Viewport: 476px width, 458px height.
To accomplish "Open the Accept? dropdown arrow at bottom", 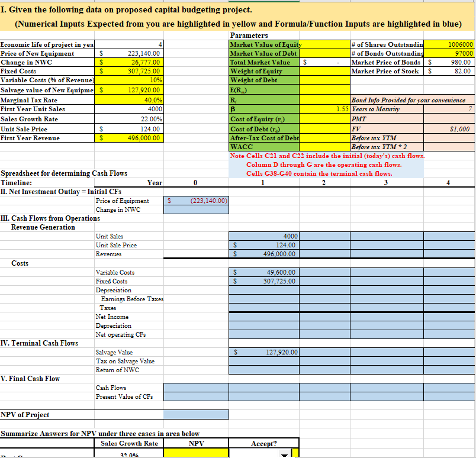I will point(284,454).
